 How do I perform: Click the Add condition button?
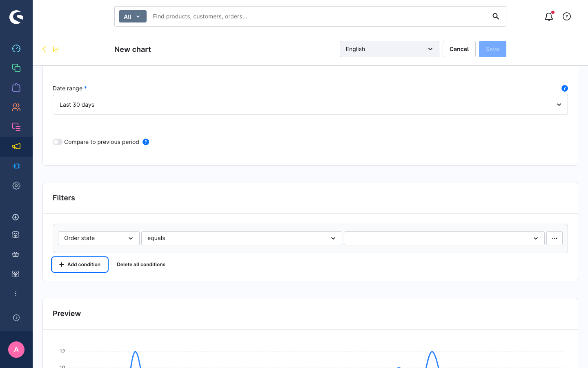[x=80, y=265]
